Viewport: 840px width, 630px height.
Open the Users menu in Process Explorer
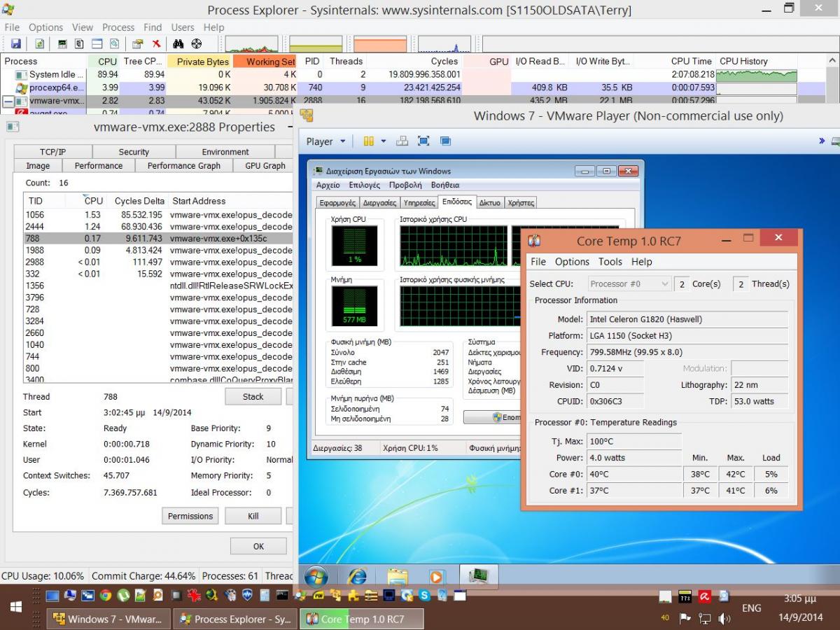point(183,27)
